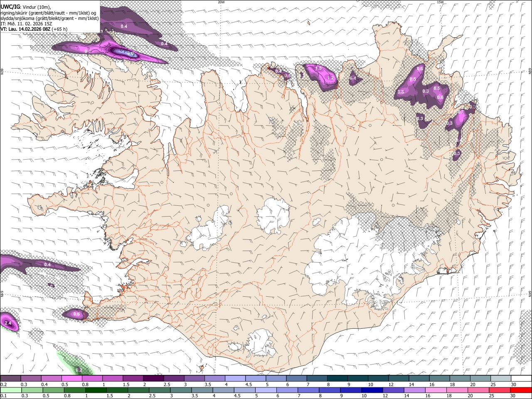Screen dimensions: 532x399
Task: Select the light lavender upper-row swatch starting at 4
Action: pyautogui.click(x=235, y=379)
